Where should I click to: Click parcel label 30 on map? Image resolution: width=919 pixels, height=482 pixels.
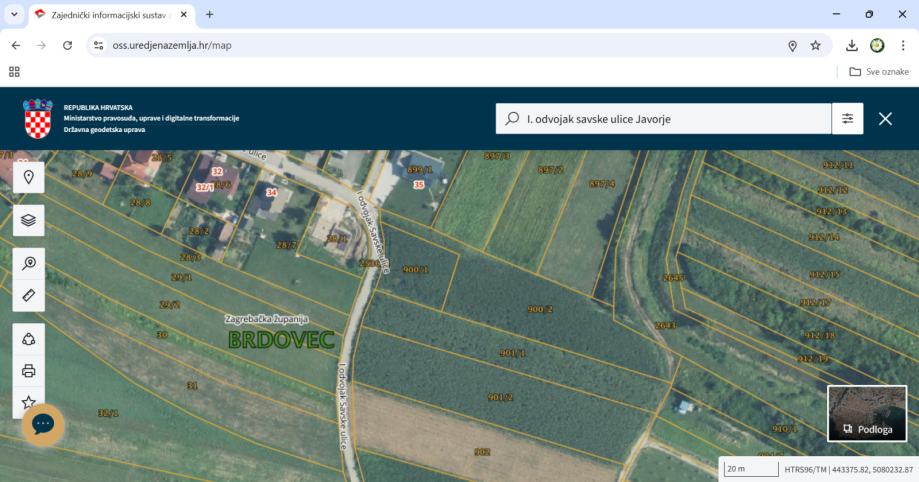coord(162,335)
